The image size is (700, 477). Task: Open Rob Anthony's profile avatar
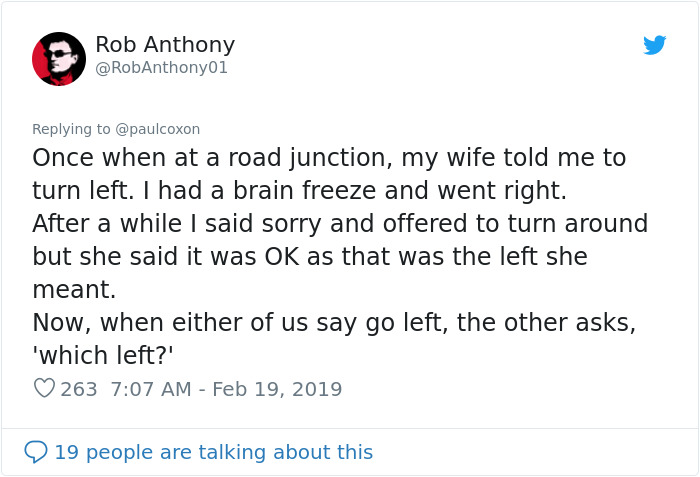click(x=59, y=58)
